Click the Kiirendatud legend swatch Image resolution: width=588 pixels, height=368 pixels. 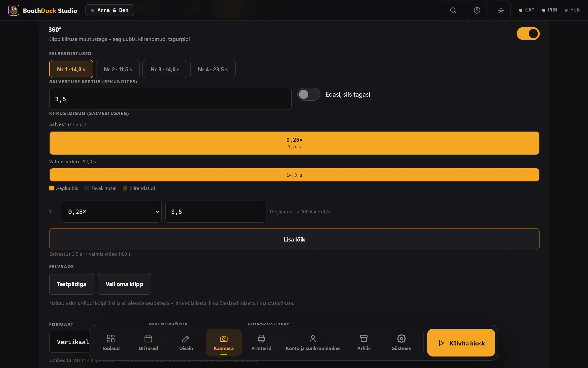[x=125, y=188]
